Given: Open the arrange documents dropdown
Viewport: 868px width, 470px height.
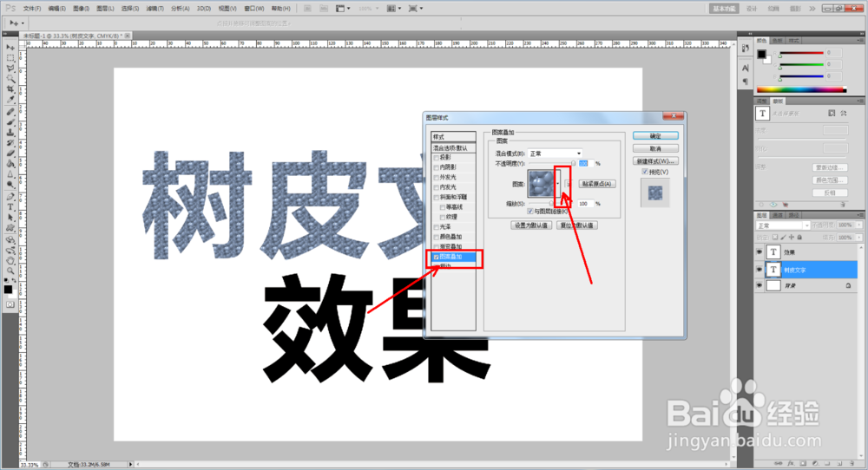Looking at the screenshot, I should (393, 9).
